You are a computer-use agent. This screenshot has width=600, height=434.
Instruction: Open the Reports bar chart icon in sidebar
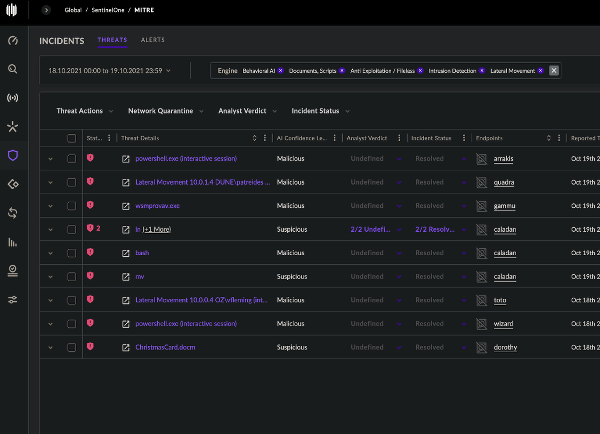pos(13,242)
